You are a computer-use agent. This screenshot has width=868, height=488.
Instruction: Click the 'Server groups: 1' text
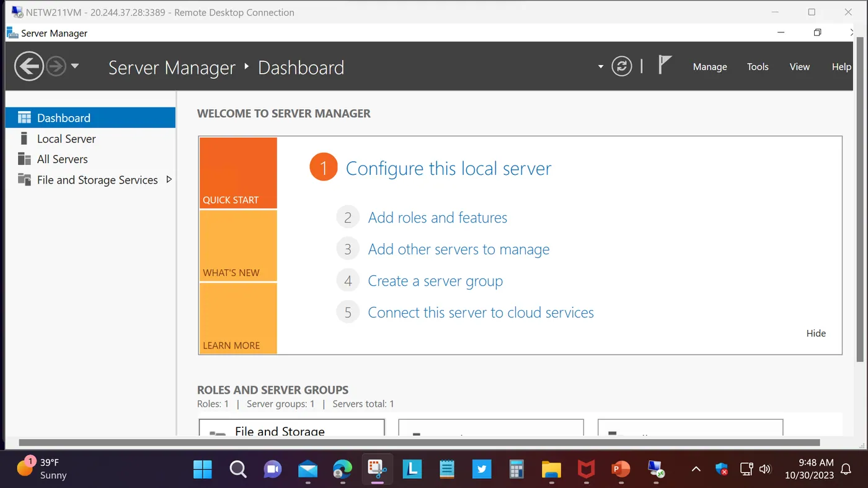tap(281, 404)
